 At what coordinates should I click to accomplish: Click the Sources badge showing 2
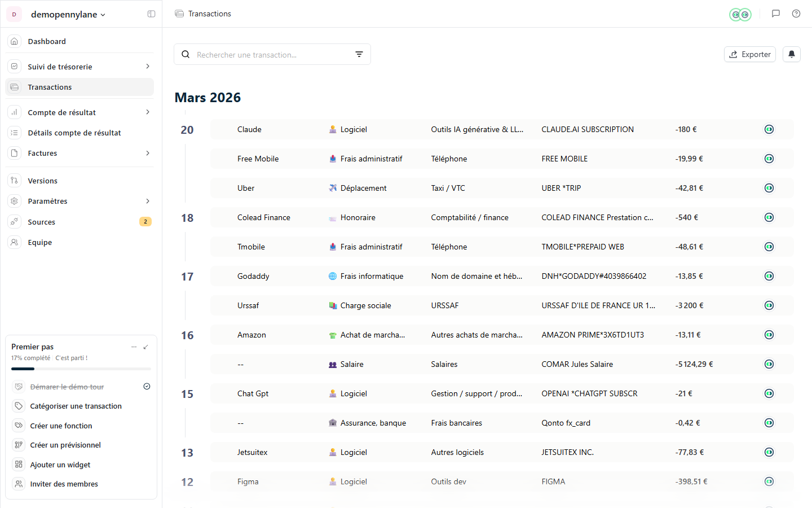(x=145, y=222)
